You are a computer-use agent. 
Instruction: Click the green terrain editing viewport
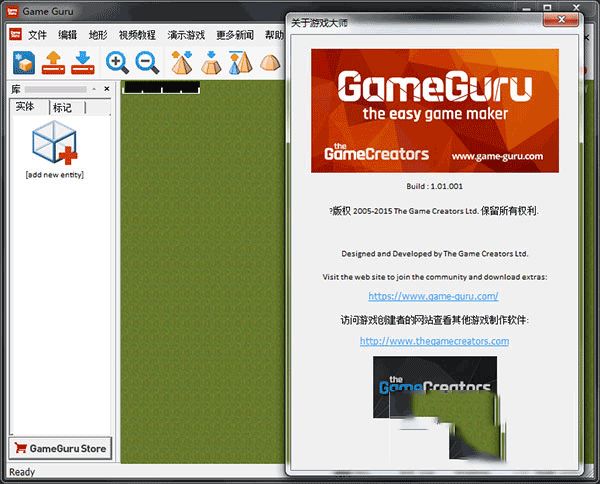click(203, 272)
